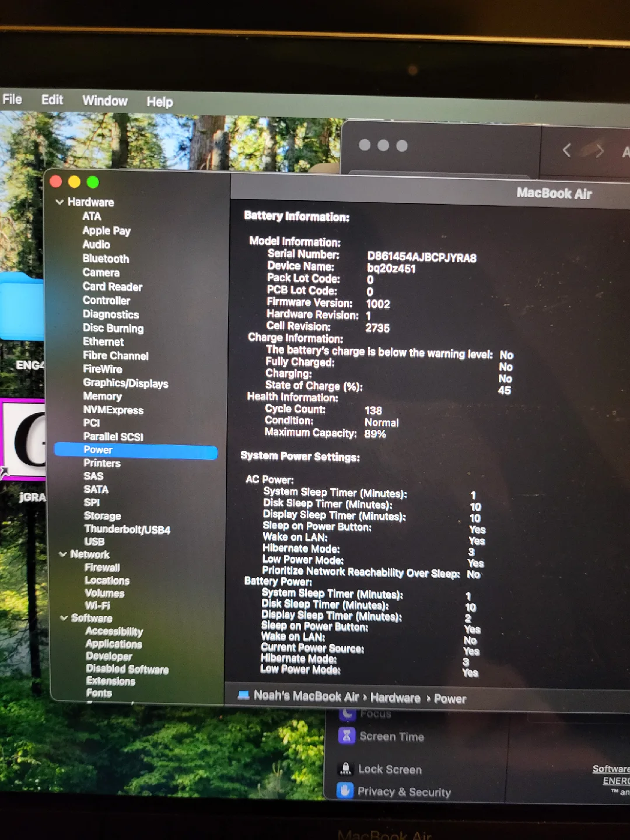Select Storage in the Hardware list

(103, 516)
